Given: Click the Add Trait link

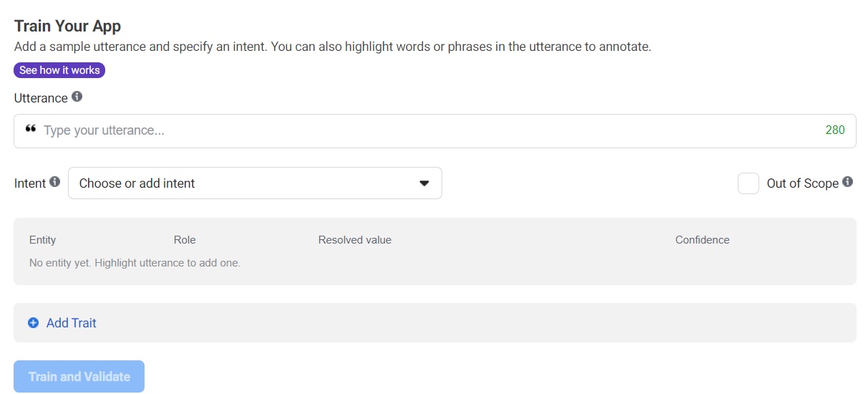Looking at the screenshot, I should (x=71, y=323).
